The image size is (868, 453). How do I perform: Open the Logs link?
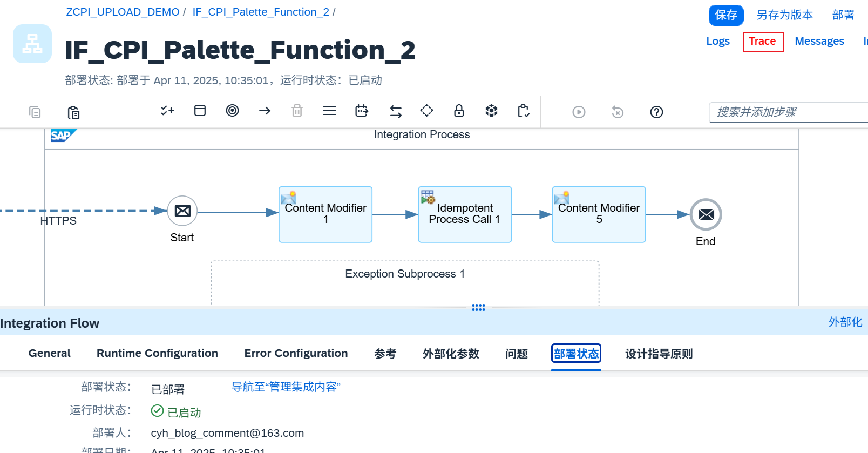coord(718,42)
